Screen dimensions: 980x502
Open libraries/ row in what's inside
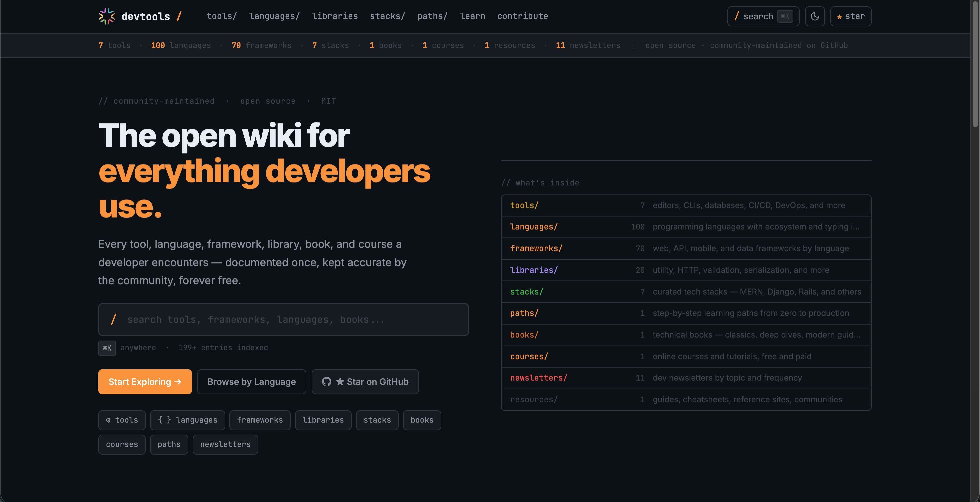686,270
